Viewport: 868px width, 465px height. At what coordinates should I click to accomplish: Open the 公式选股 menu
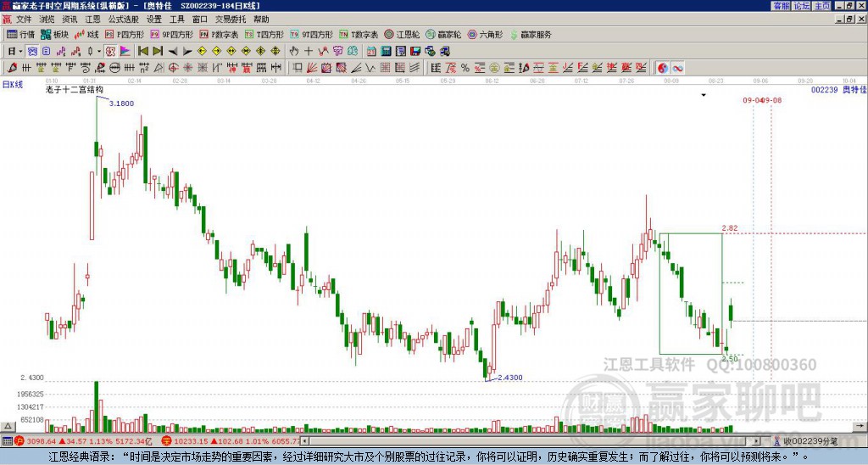(124, 20)
